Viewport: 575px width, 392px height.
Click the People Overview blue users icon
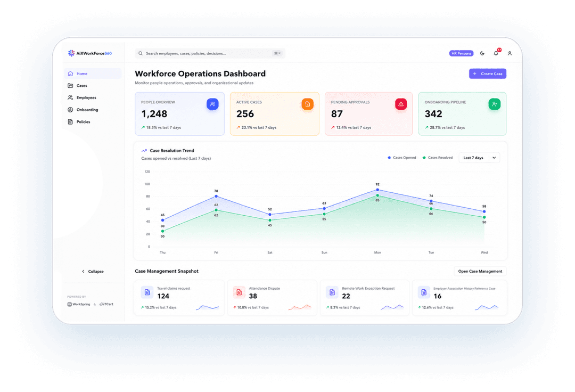click(212, 104)
